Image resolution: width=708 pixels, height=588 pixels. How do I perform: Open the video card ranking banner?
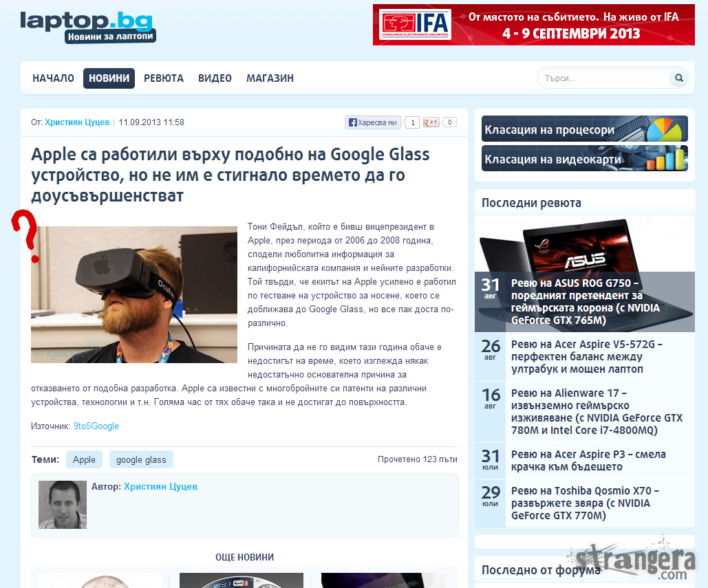click(x=584, y=159)
